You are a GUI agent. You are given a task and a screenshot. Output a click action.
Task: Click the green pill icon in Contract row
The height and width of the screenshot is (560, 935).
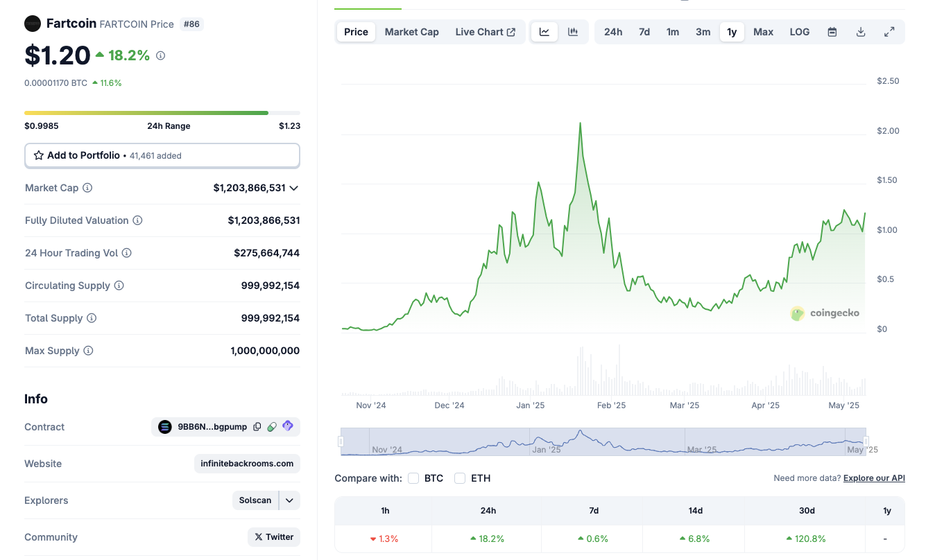[x=272, y=427]
